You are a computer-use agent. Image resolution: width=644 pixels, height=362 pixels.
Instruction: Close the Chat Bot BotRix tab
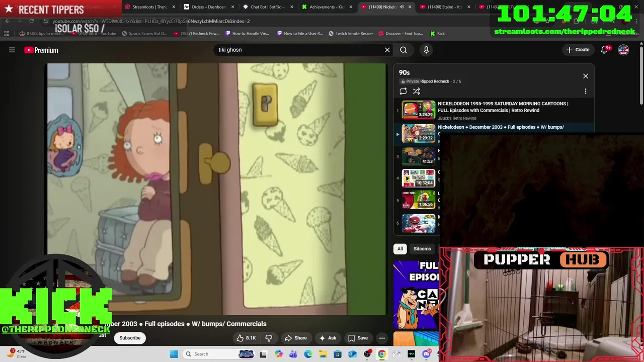291,7
